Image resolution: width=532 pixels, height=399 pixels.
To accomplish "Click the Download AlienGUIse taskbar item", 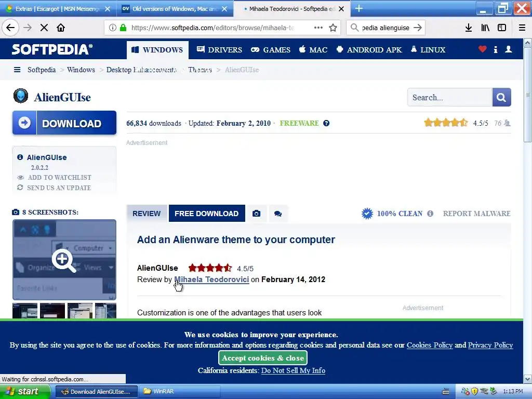I will point(96,392).
